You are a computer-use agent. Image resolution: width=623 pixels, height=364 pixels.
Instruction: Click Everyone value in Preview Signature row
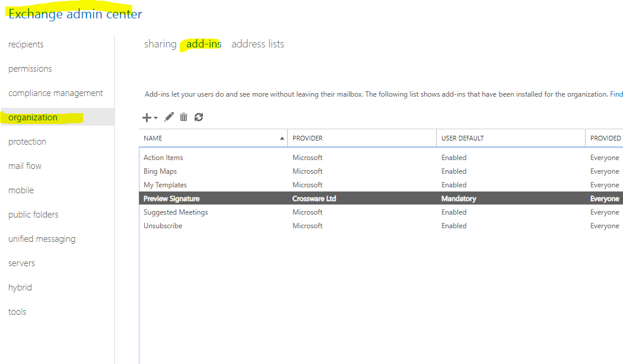pos(605,199)
